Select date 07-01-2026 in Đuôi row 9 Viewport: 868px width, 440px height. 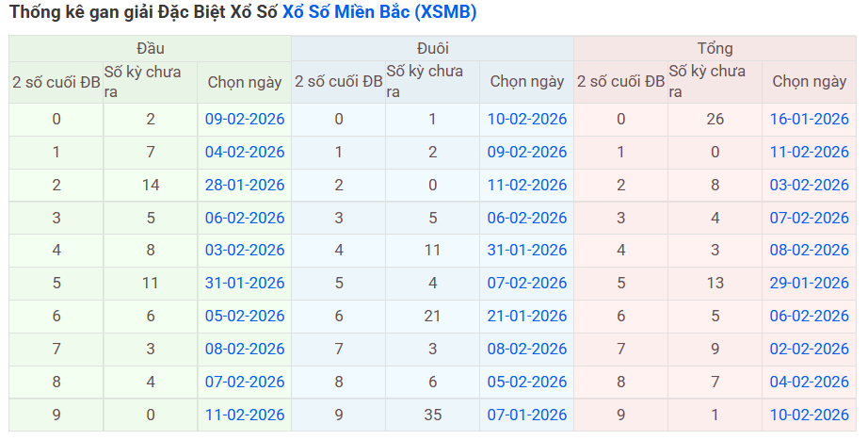tap(527, 415)
